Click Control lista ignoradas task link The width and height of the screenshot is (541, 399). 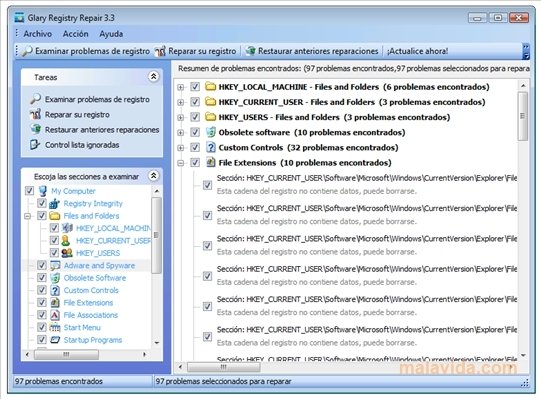click(x=82, y=145)
